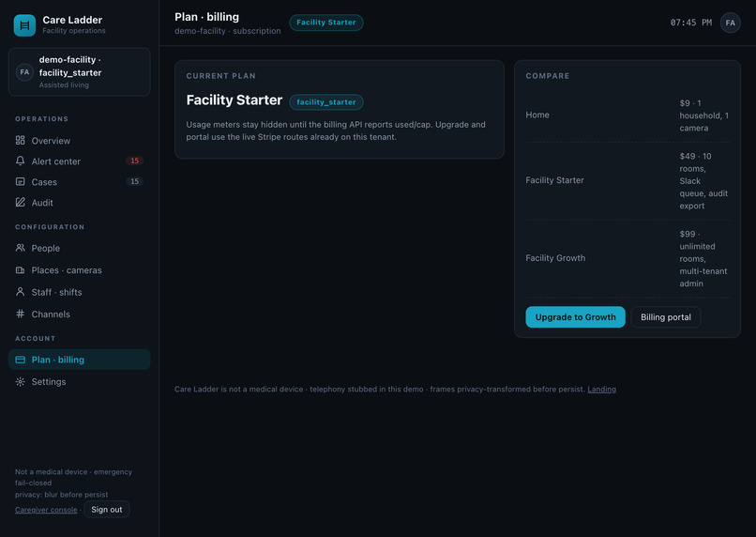Screen dimensions: 756x537
Task: Click the "Plan · billing" page title
Action: (x=207, y=17)
